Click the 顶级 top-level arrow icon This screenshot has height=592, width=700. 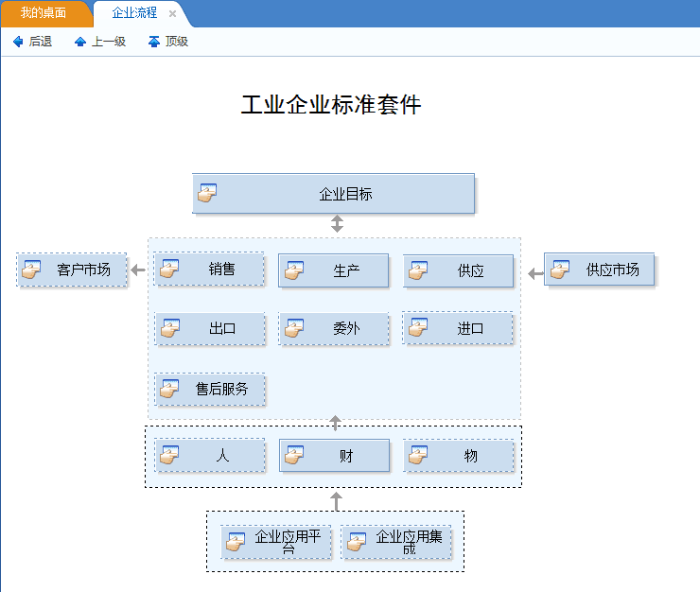tap(154, 42)
